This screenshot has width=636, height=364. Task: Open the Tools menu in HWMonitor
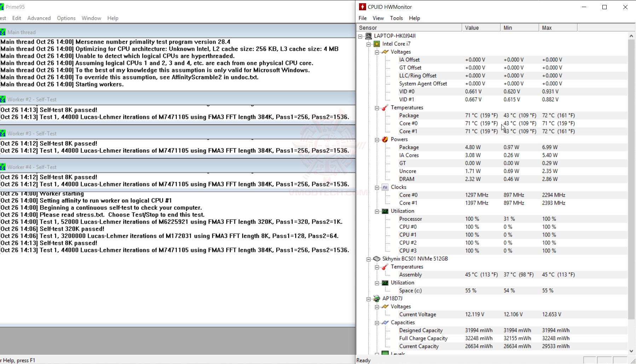point(397,18)
